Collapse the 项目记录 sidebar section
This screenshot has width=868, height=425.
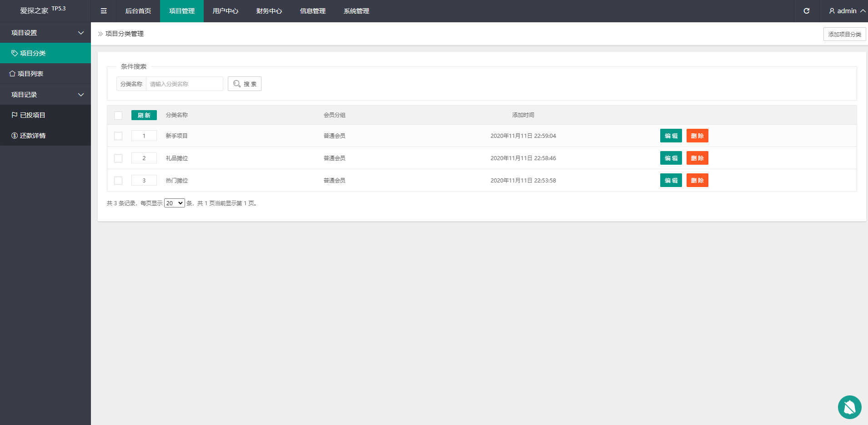coord(81,95)
